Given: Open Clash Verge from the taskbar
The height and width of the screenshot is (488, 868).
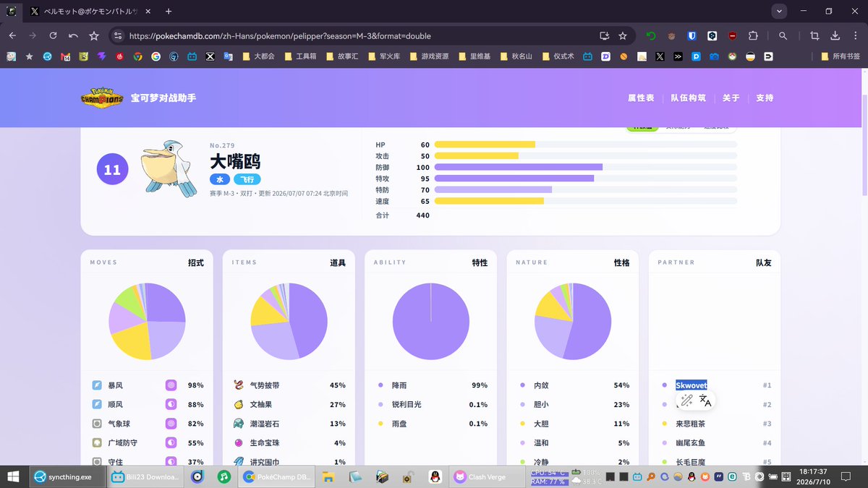Looking at the screenshot, I should pyautogui.click(x=486, y=476).
